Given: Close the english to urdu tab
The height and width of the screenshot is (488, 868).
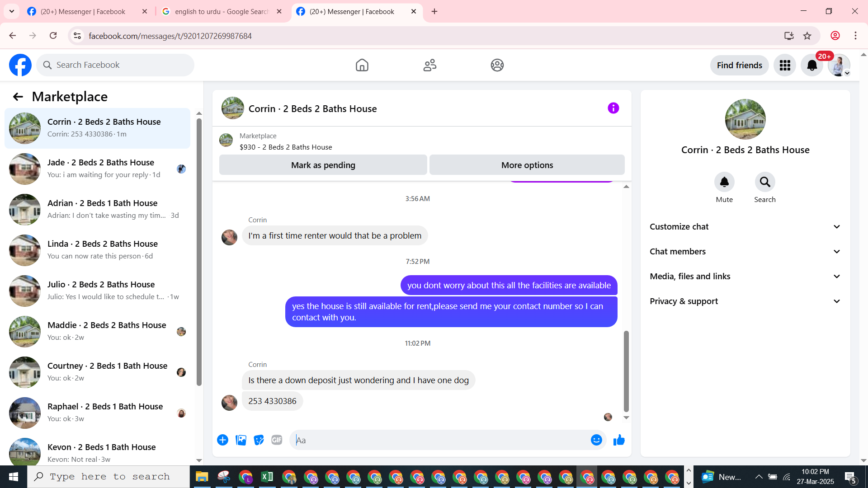Looking at the screenshot, I should tap(279, 12).
